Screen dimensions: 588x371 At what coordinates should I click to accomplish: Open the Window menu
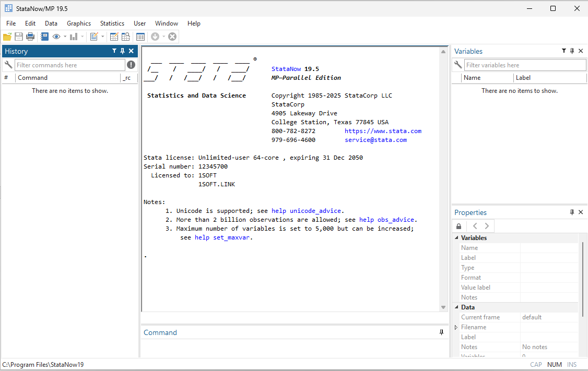[x=167, y=23]
